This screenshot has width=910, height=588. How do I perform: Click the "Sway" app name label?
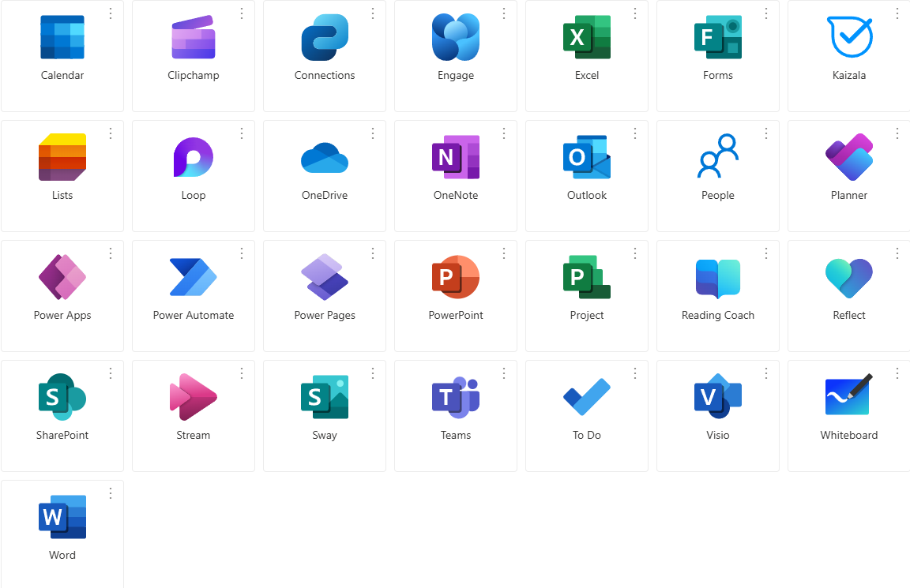(325, 436)
